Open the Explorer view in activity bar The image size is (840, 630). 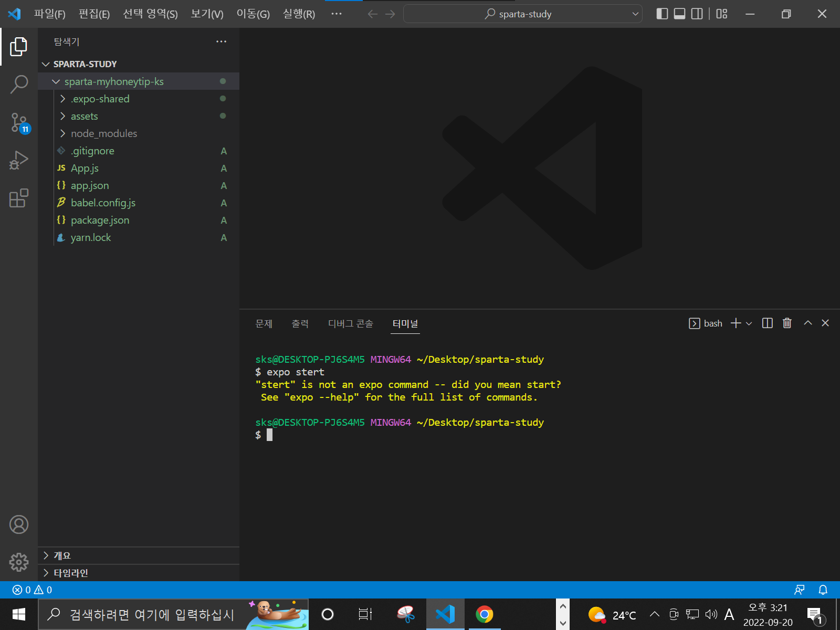[19, 47]
